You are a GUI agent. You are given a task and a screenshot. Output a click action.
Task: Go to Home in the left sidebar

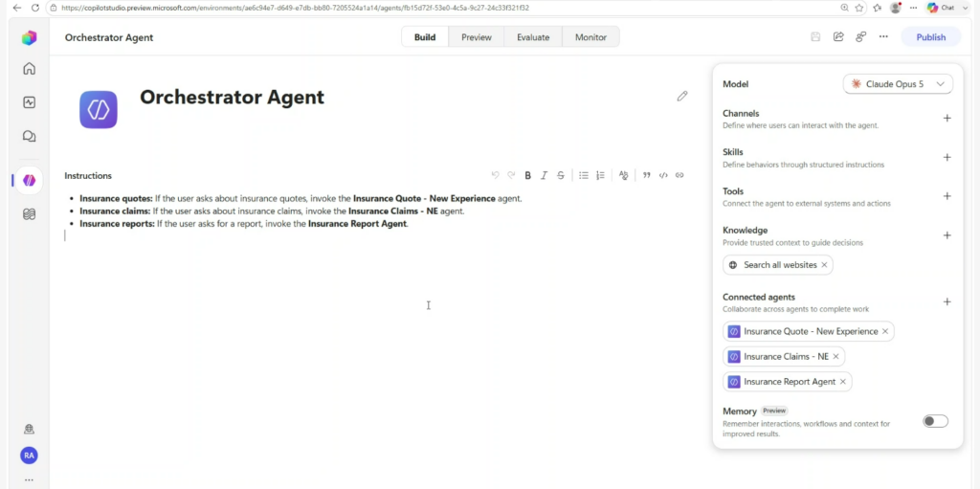point(29,69)
